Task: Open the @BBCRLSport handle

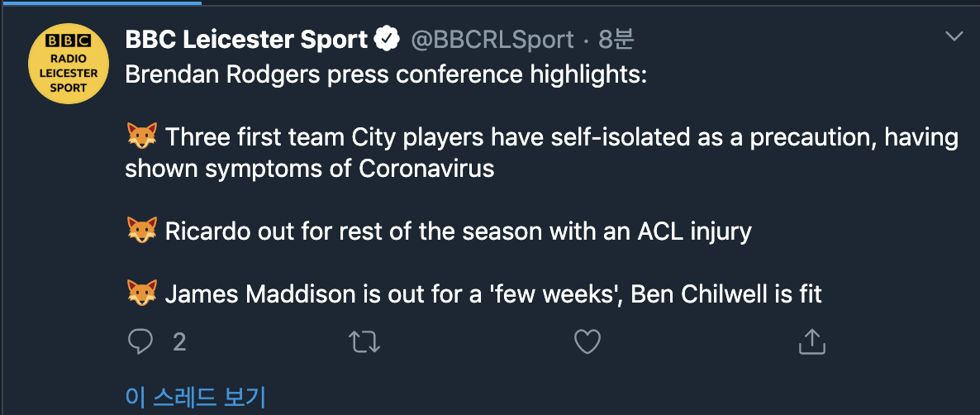Action: [492, 39]
